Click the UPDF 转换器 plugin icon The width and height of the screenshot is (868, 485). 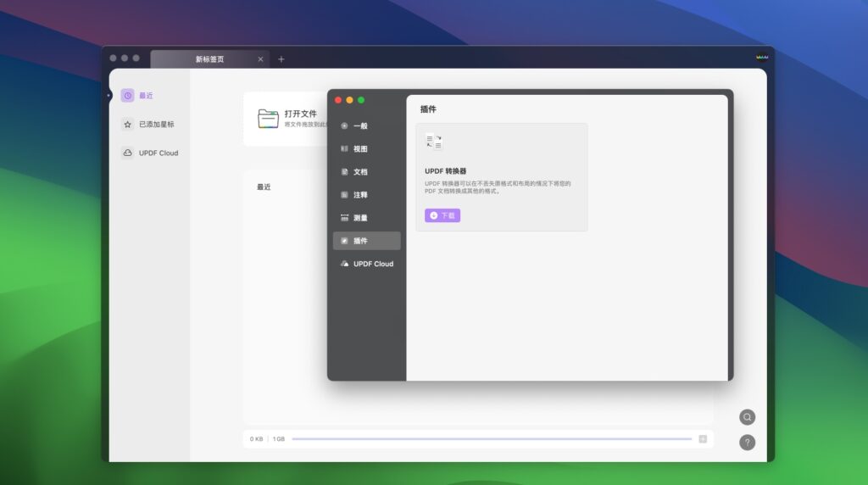434,142
